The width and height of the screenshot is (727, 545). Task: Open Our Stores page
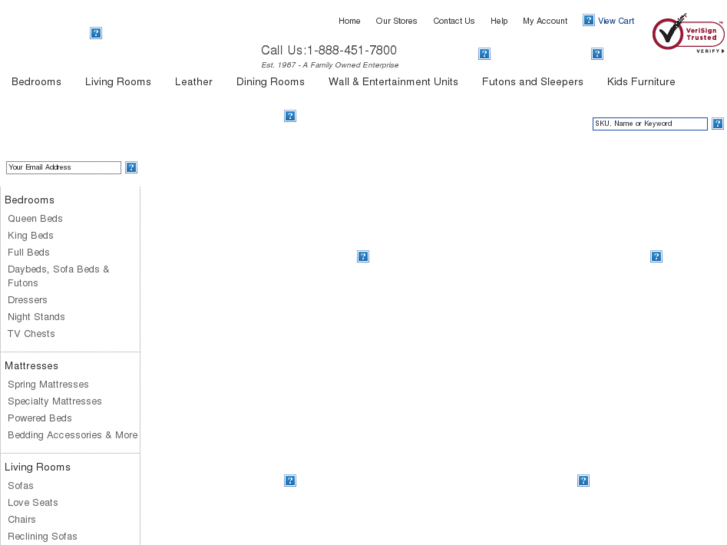(396, 21)
